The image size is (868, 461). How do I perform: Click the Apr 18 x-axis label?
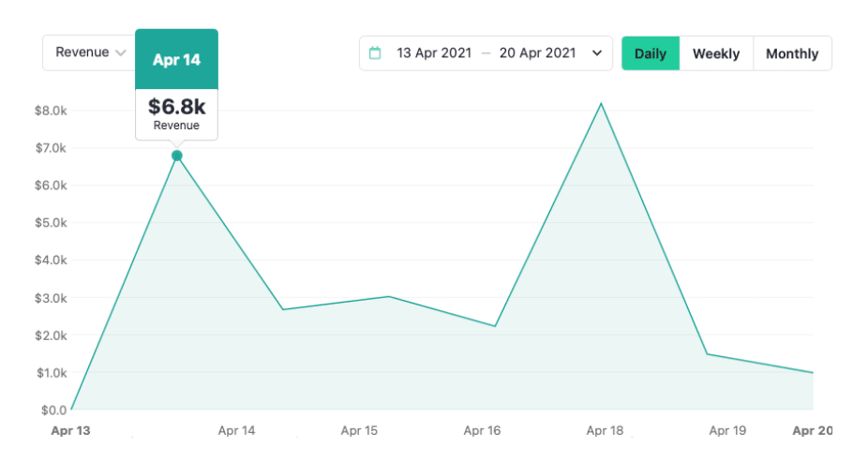605,431
